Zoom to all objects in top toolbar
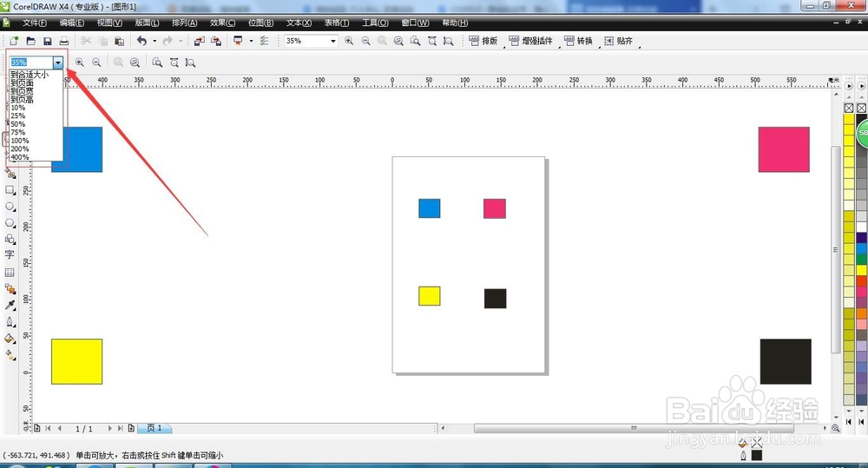 [398, 41]
